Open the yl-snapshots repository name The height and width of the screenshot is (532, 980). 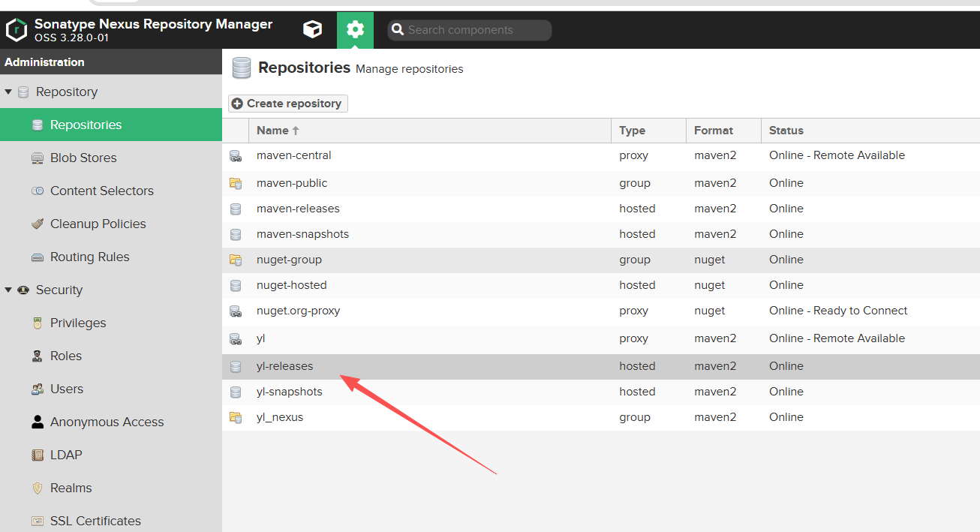[x=289, y=392]
